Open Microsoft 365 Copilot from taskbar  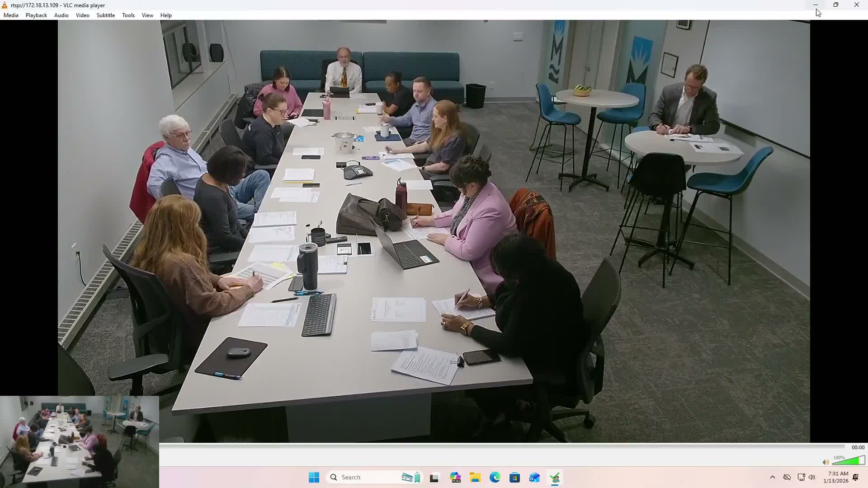[x=455, y=477]
